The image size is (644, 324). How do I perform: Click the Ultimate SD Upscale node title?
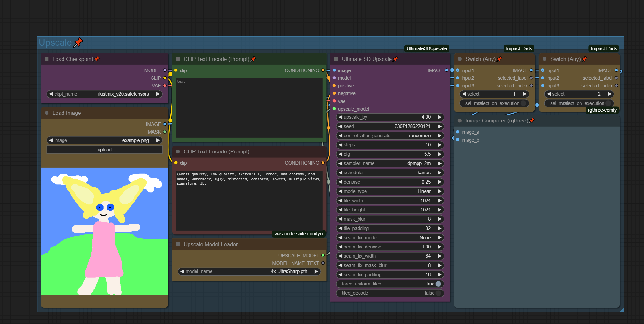click(x=366, y=59)
